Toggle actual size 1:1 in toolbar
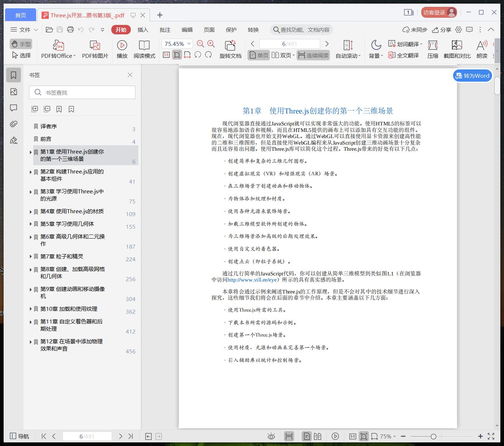Image resolution: width=504 pixels, height=446 pixels. tap(166, 55)
